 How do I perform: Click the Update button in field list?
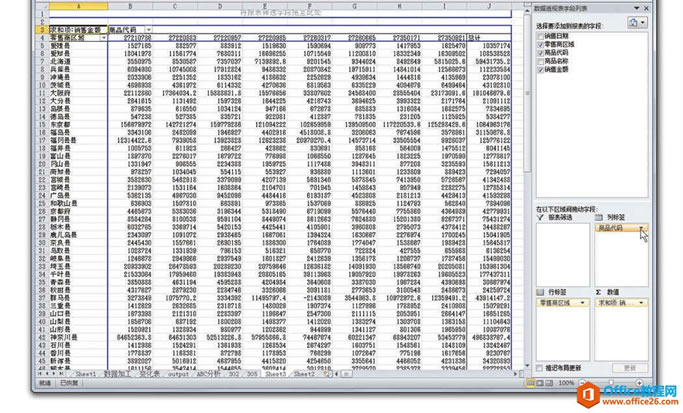coord(629,369)
